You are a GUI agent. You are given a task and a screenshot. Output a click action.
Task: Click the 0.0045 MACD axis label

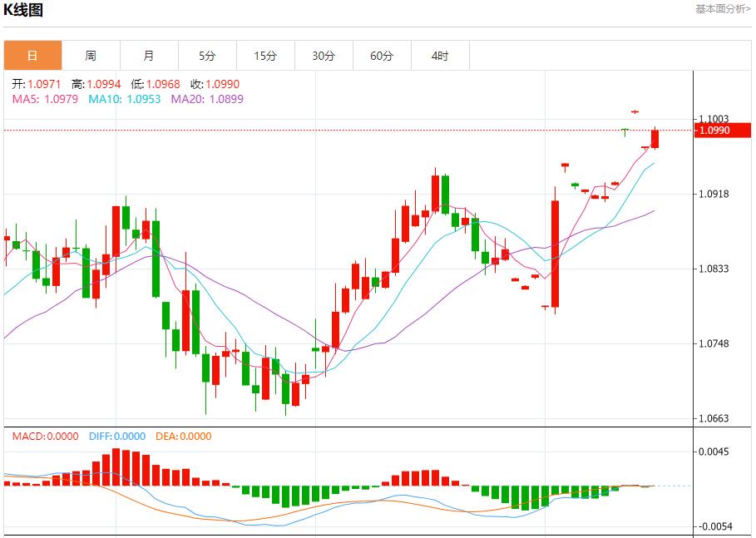click(x=714, y=452)
